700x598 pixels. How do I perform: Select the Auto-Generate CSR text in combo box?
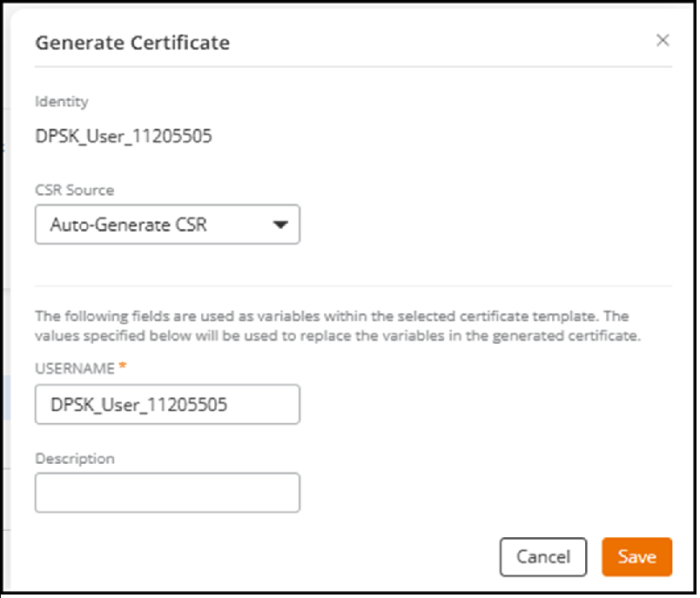128,225
